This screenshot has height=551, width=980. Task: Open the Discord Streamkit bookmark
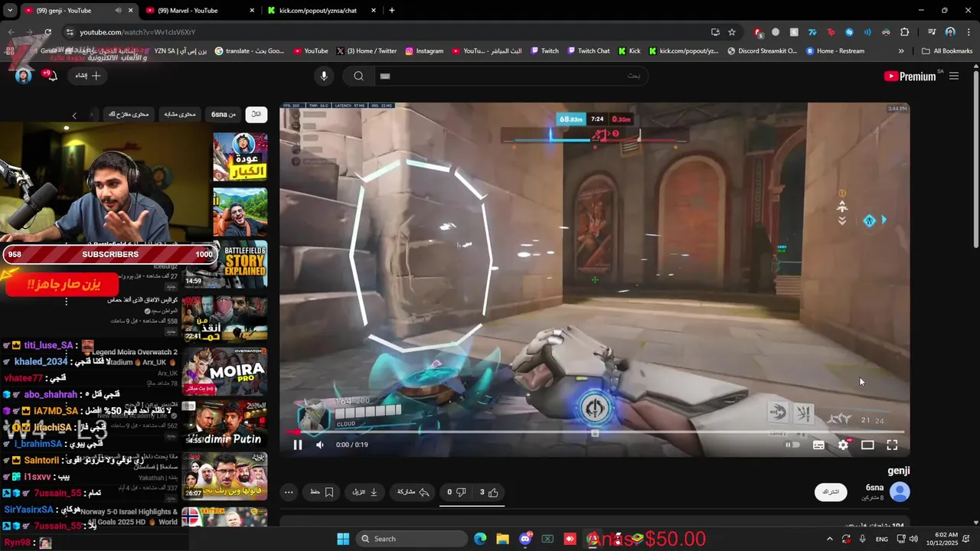point(762,51)
